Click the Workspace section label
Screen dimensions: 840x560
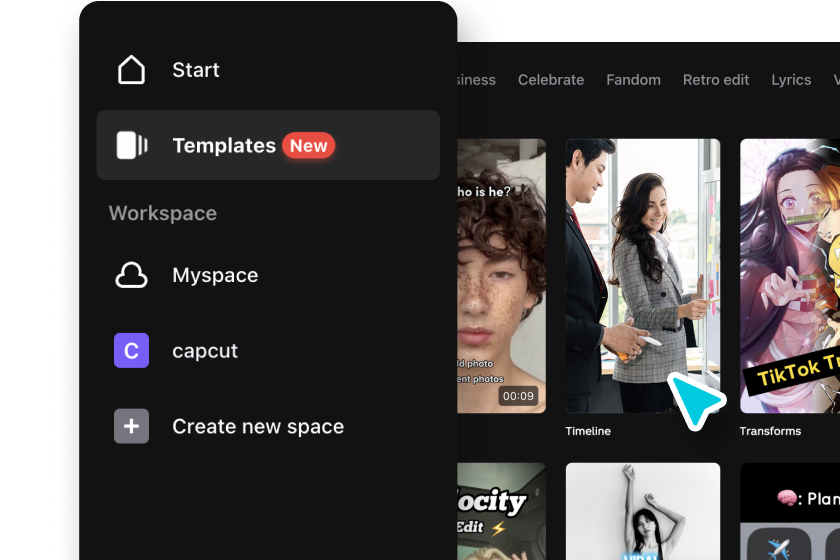(163, 213)
